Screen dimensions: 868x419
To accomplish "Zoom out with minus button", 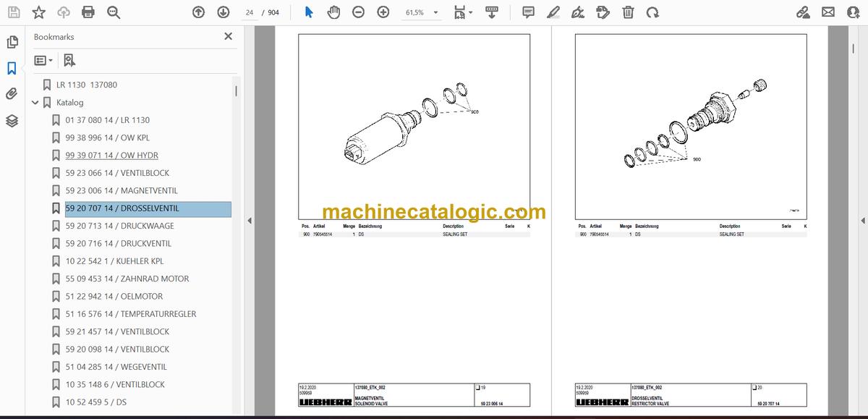I will (x=358, y=12).
